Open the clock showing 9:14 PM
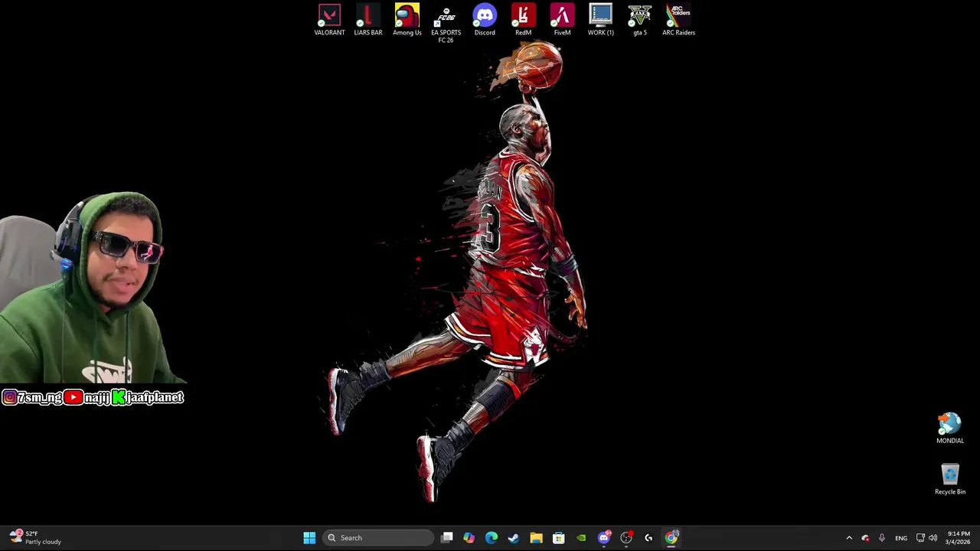The image size is (980, 551). coord(959,538)
